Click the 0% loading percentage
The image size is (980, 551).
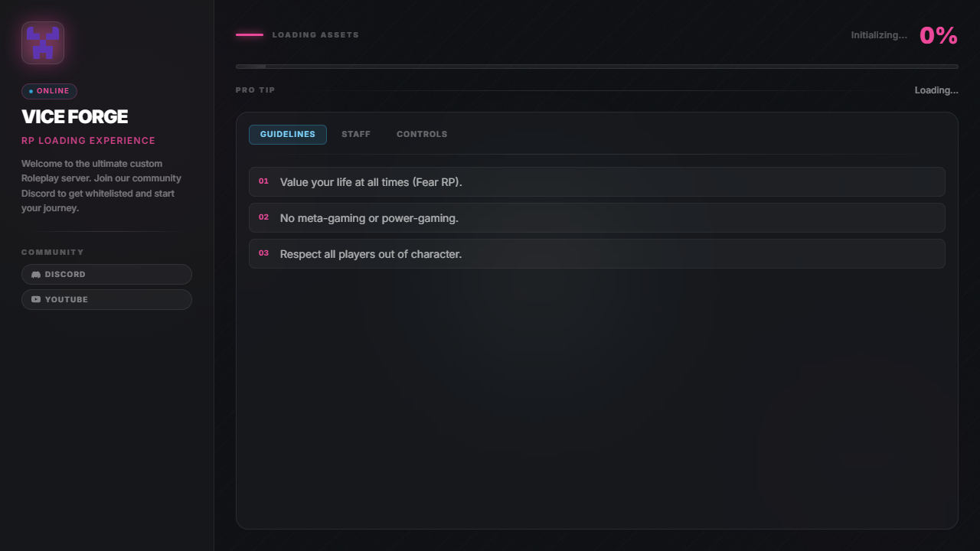939,35
